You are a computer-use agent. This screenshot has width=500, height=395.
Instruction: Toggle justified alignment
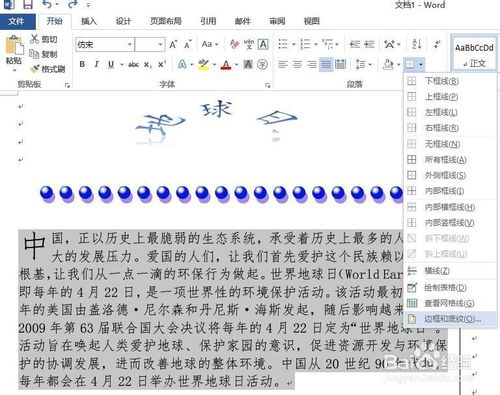[326, 64]
